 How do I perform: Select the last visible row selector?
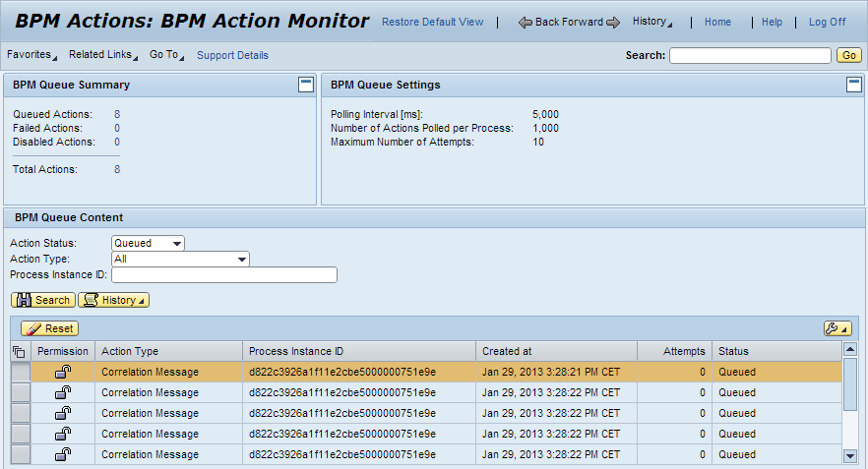[x=21, y=454]
